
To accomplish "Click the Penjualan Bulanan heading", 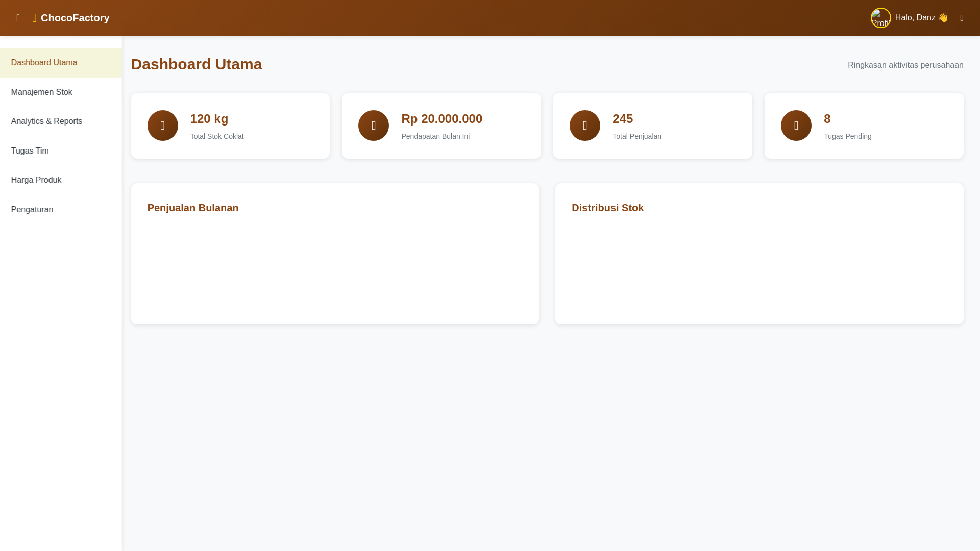I will [193, 208].
